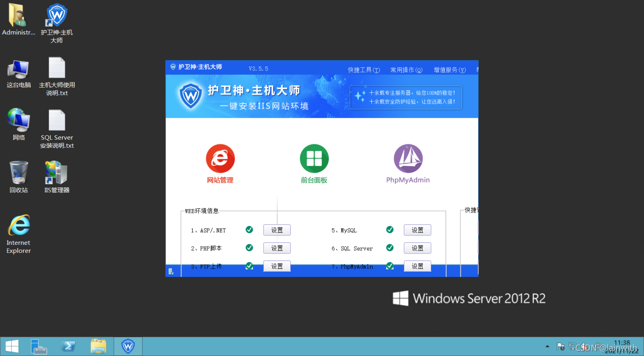This screenshot has width=644, height=356.
Task: Click the '6、SQL Server' label
Action: (x=352, y=249)
